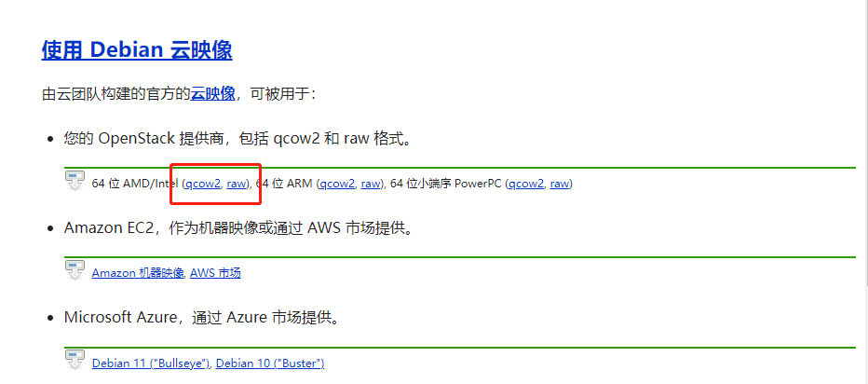
Task: Open the 使用 Debian 云映像 heading link
Action: click(137, 50)
